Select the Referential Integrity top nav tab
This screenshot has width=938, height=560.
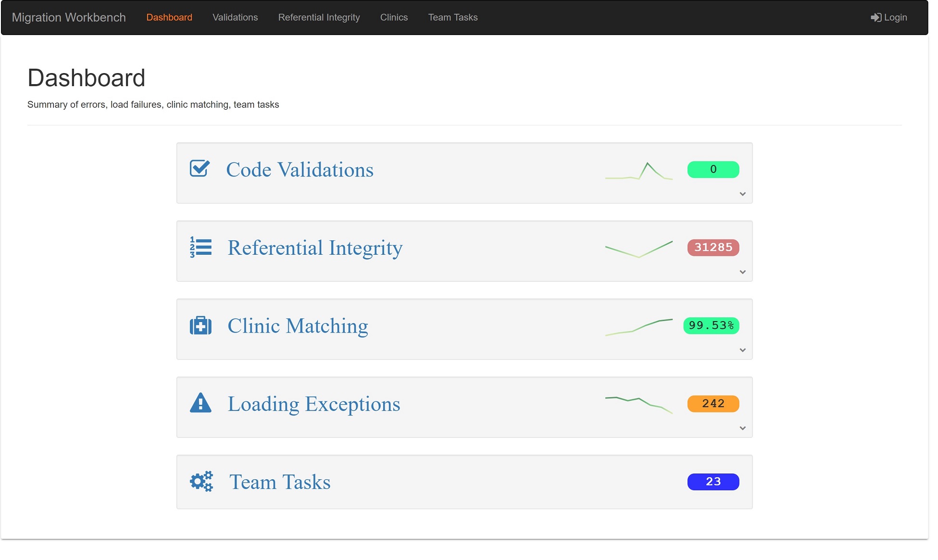pyautogui.click(x=319, y=17)
